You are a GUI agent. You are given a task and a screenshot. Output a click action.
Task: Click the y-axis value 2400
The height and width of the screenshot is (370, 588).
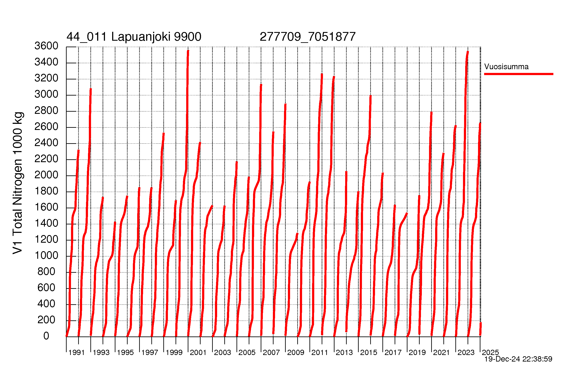(x=46, y=143)
